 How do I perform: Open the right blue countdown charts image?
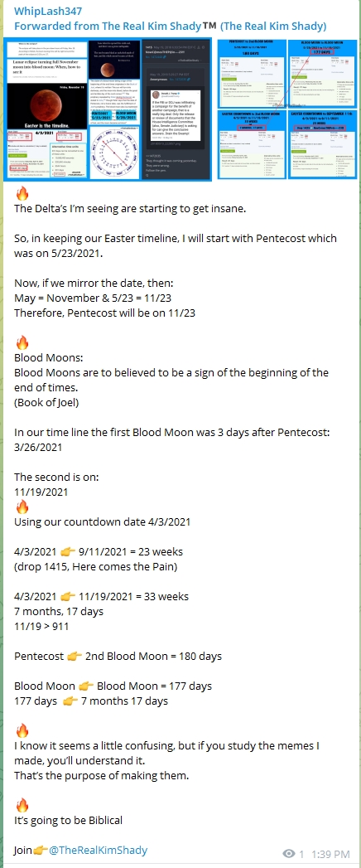point(286,109)
